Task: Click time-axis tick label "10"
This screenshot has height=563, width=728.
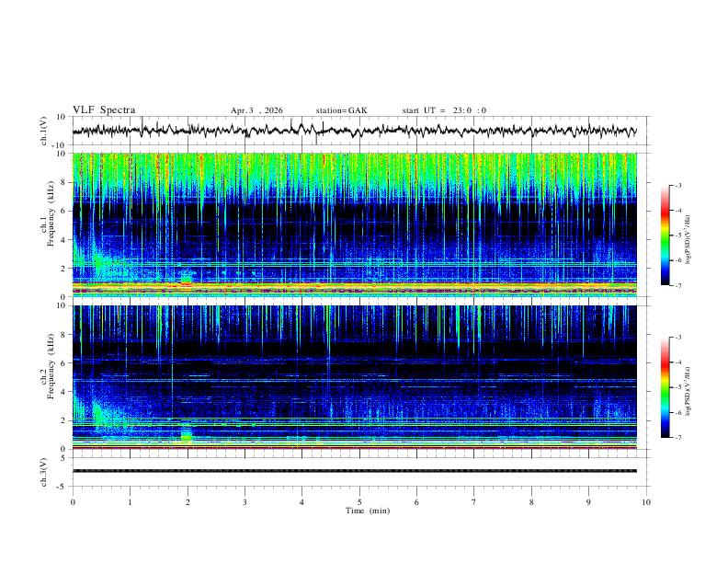Action: (646, 502)
